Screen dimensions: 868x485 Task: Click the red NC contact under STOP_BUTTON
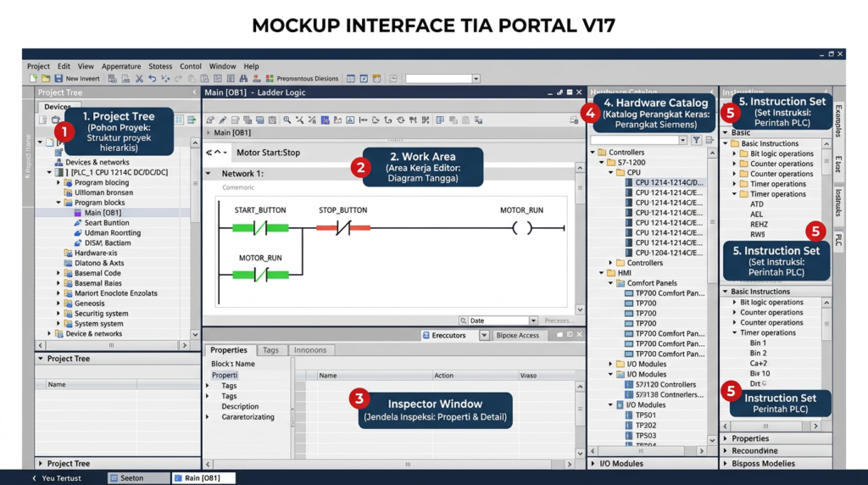343,227
